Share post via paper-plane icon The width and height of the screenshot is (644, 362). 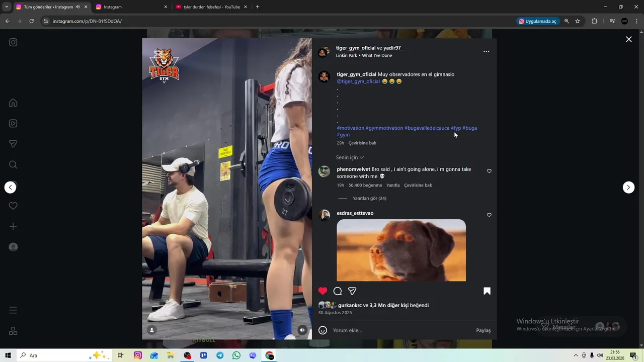352,291
